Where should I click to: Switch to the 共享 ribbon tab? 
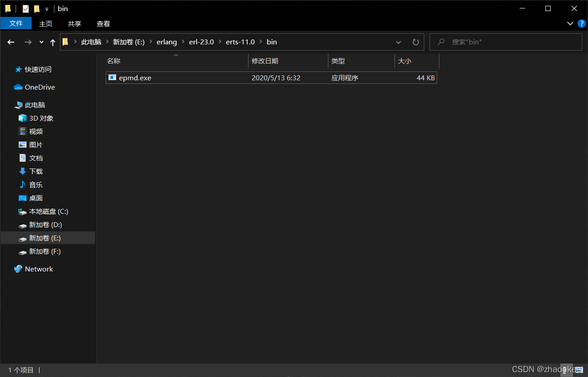[75, 24]
